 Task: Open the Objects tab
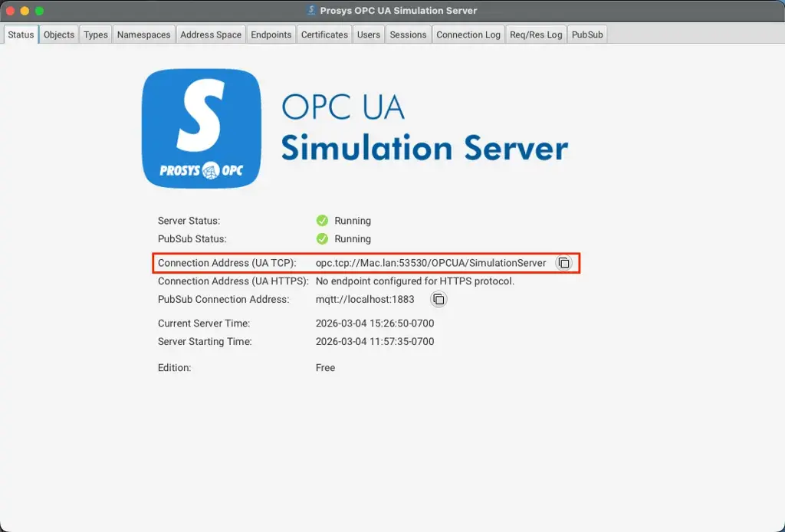pyautogui.click(x=58, y=34)
